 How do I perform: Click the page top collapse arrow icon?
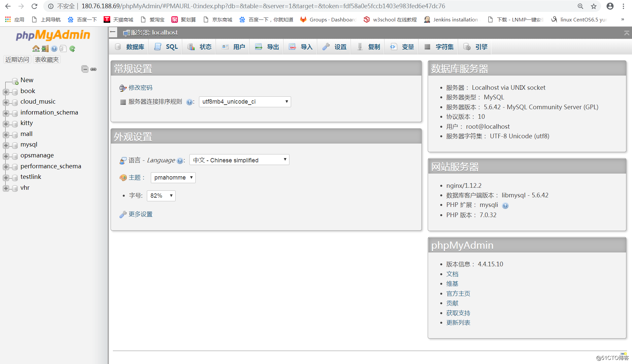[x=626, y=33]
